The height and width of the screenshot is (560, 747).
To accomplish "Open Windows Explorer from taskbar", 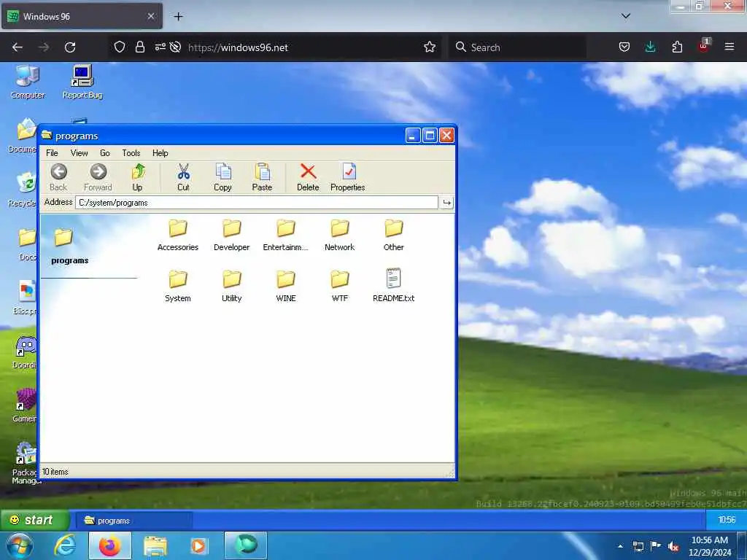I will [155, 546].
